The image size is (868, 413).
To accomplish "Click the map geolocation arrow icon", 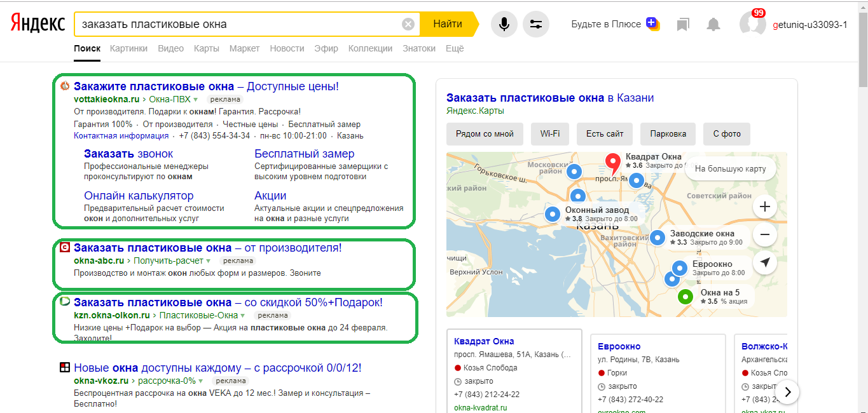I will coord(764,262).
